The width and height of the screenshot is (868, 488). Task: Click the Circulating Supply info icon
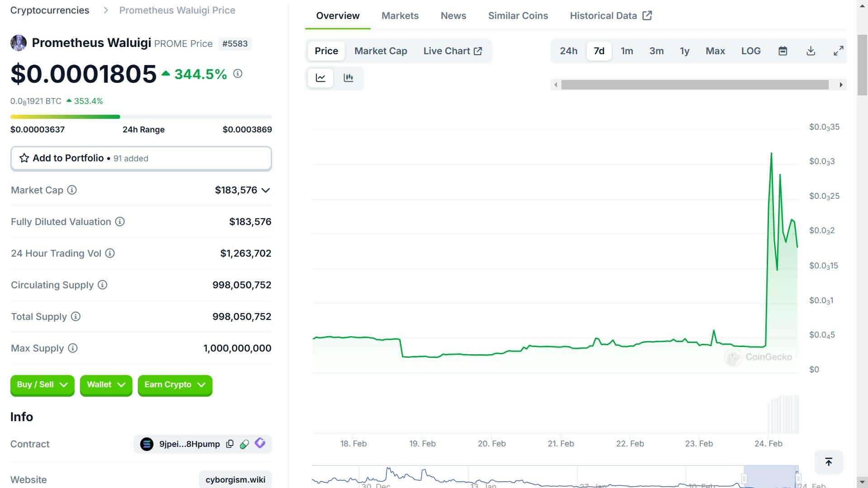click(103, 285)
